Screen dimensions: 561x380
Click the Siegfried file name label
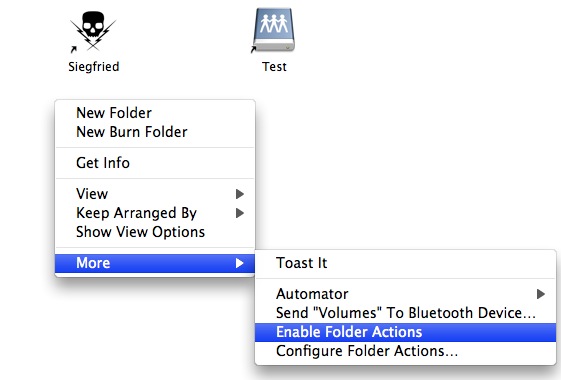click(94, 67)
